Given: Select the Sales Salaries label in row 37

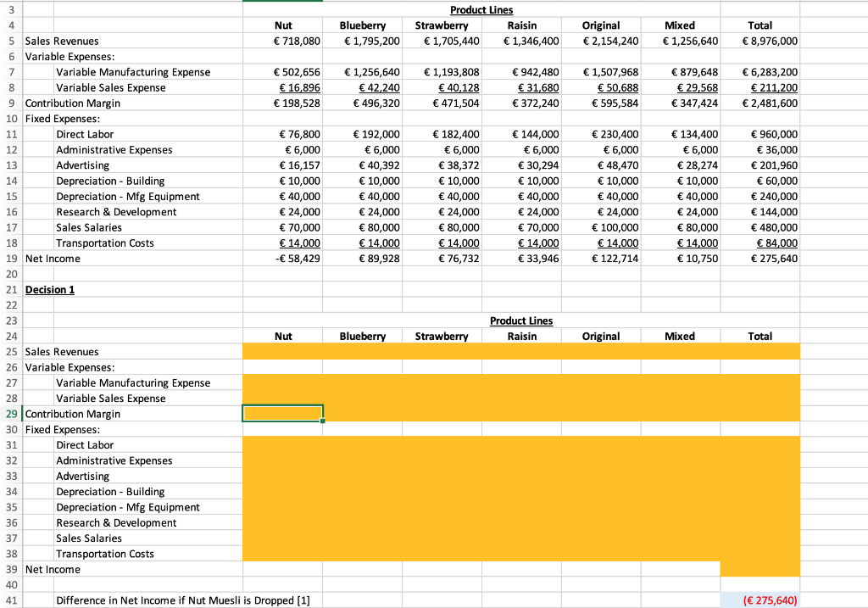Looking at the screenshot, I should [88, 538].
